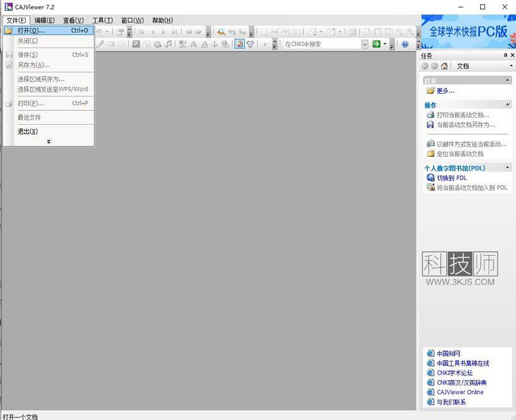Click inside the 在CNKI中搜索 search field

(x=322, y=44)
